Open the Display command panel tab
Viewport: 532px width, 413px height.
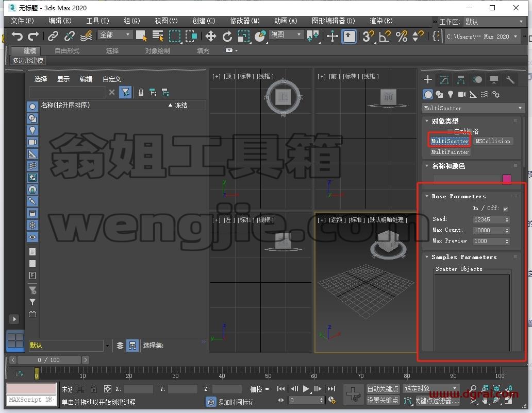[x=494, y=80]
